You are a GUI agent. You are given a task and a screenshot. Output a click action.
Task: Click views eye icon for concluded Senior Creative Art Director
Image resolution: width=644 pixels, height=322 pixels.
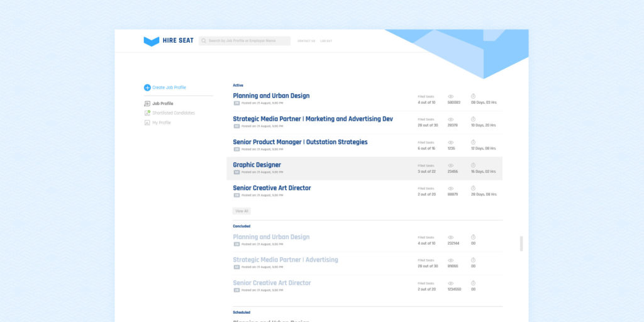[450, 284]
